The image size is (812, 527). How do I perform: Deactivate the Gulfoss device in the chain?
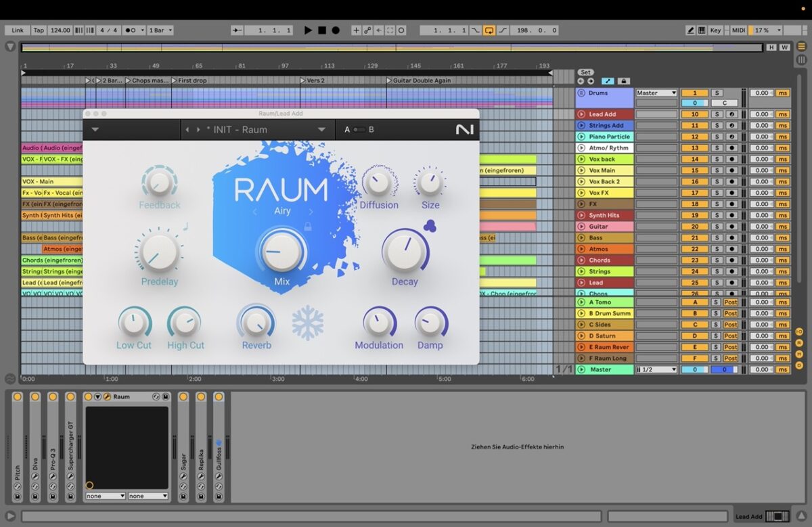click(219, 397)
